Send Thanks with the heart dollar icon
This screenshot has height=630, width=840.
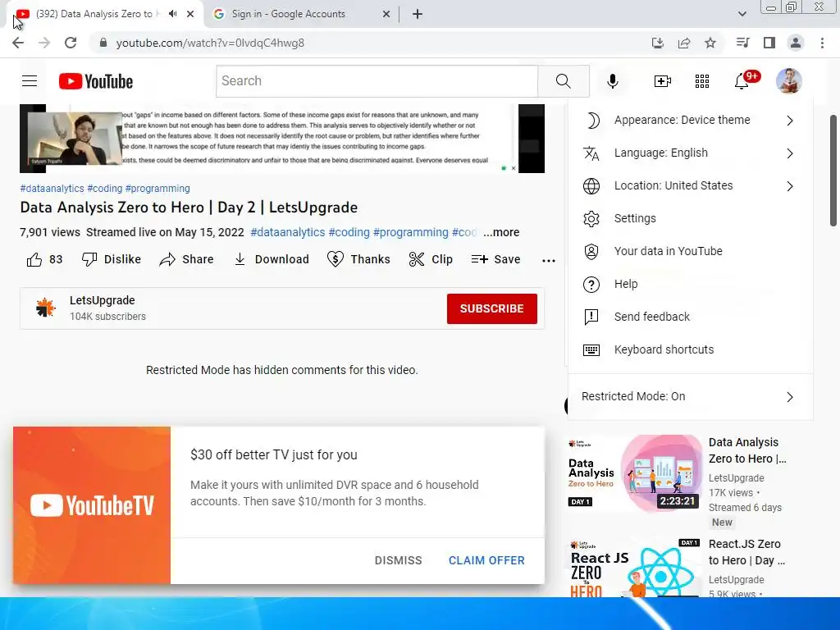pos(358,259)
